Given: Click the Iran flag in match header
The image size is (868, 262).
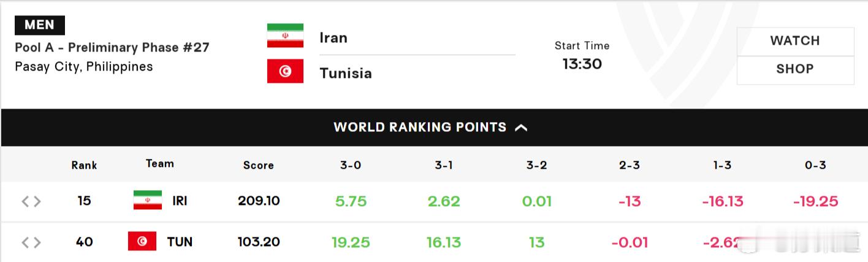Looking at the screenshot, I should (285, 36).
